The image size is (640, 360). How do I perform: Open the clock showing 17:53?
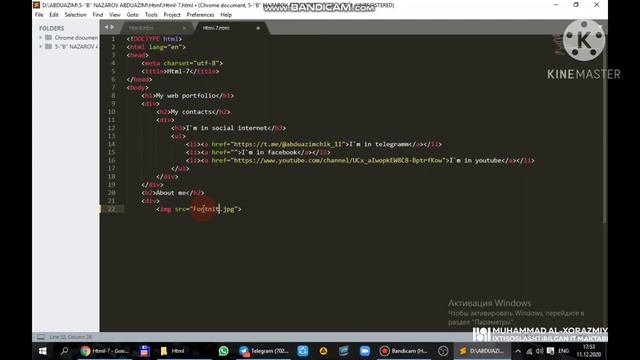(x=589, y=351)
